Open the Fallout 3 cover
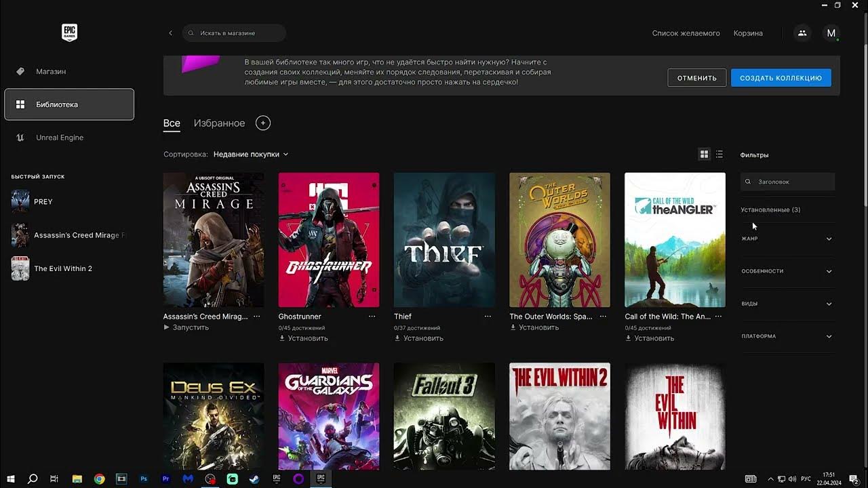This screenshot has width=868, height=488. [x=444, y=416]
